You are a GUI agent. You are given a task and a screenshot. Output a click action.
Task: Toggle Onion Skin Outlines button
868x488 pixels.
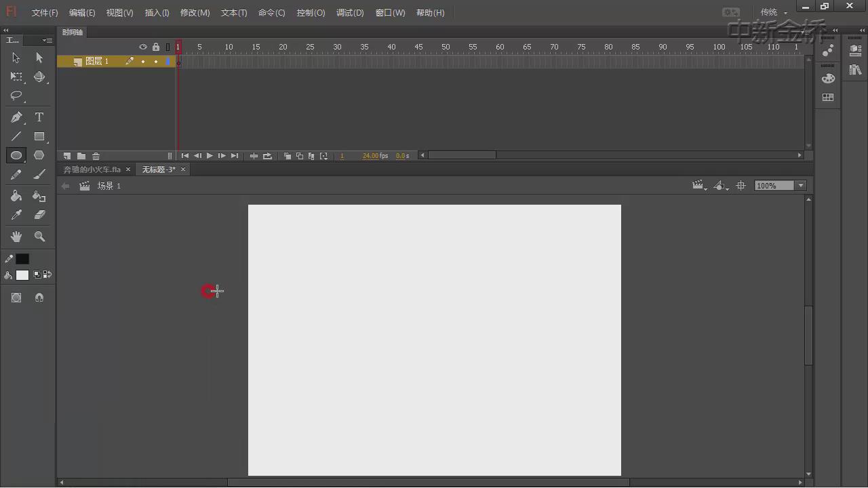(x=300, y=156)
